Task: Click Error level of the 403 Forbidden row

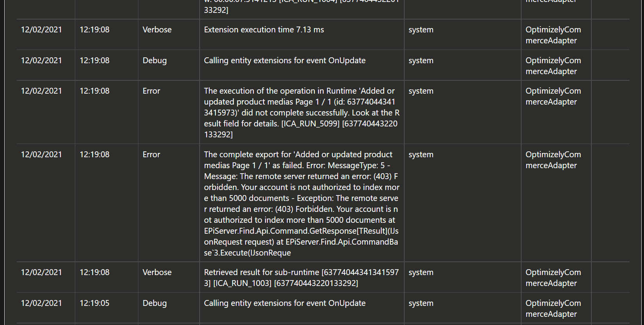Action: (x=151, y=155)
